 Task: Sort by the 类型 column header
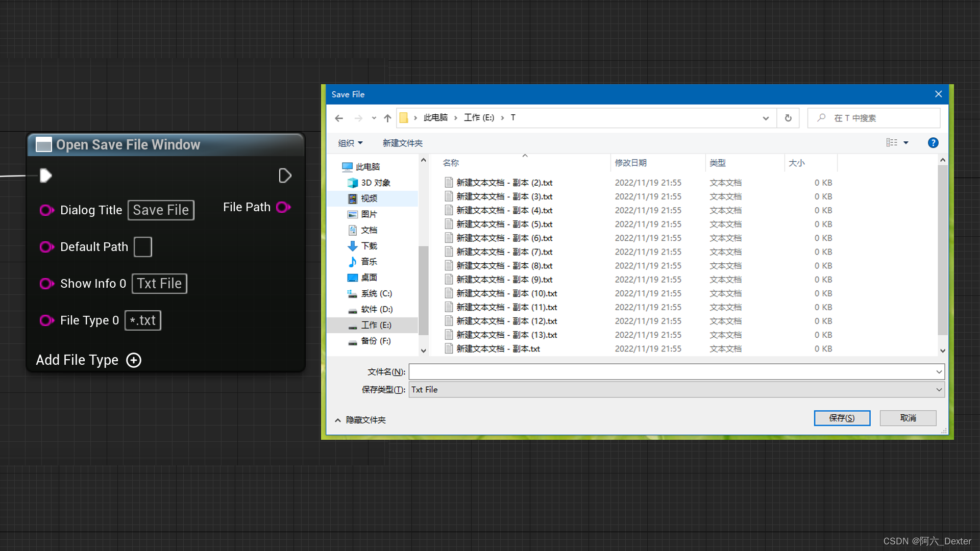745,163
